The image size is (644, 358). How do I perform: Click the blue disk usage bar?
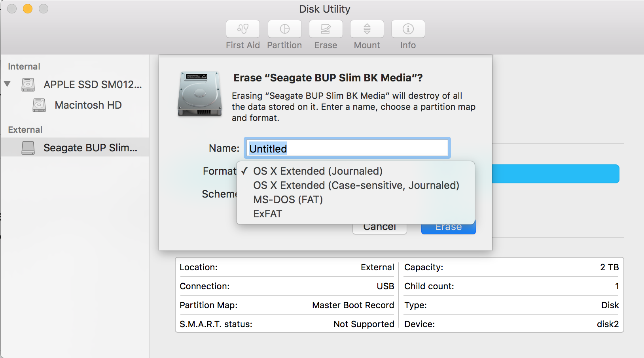point(556,174)
